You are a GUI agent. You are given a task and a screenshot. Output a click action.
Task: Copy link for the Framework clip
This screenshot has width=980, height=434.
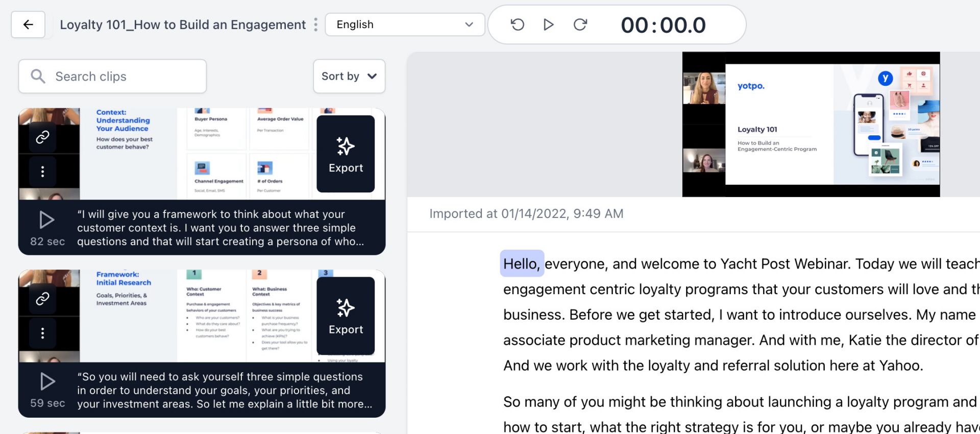[42, 298]
